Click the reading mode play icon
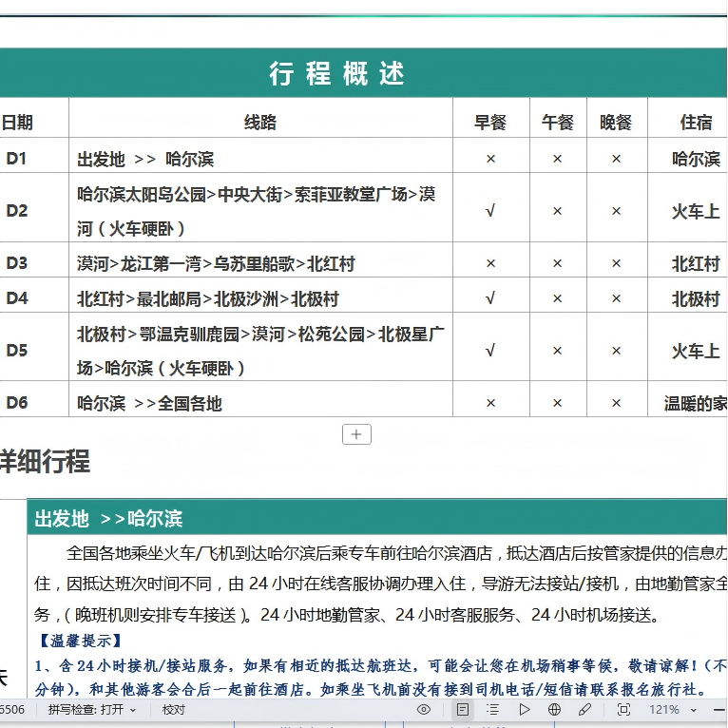Screen dimensions: 728x728 (x=524, y=709)
